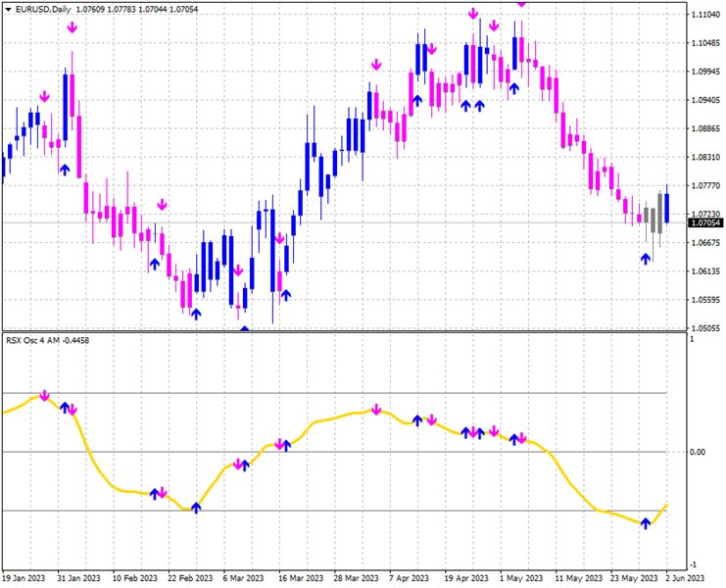The width and height of the screenshot is (726, 588).
Task: Click the current price tag 1.07054
Action: point(704,222)
